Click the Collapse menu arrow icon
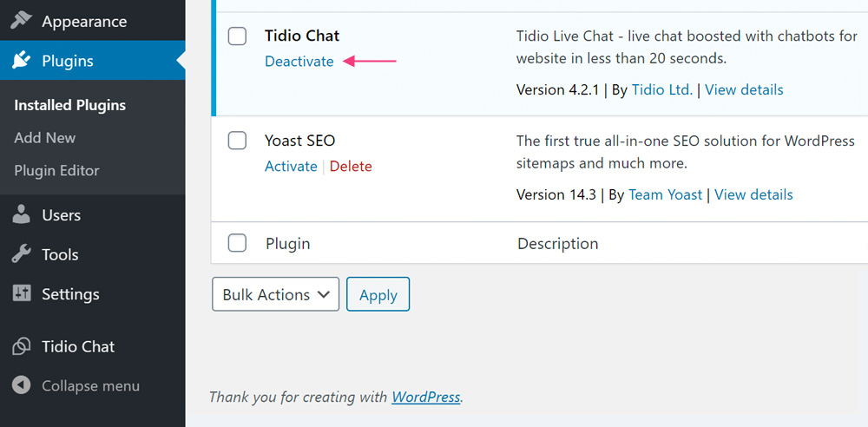The width and height of the screenshot is (868, 427). pyautogui.click(x=22, y=385)
